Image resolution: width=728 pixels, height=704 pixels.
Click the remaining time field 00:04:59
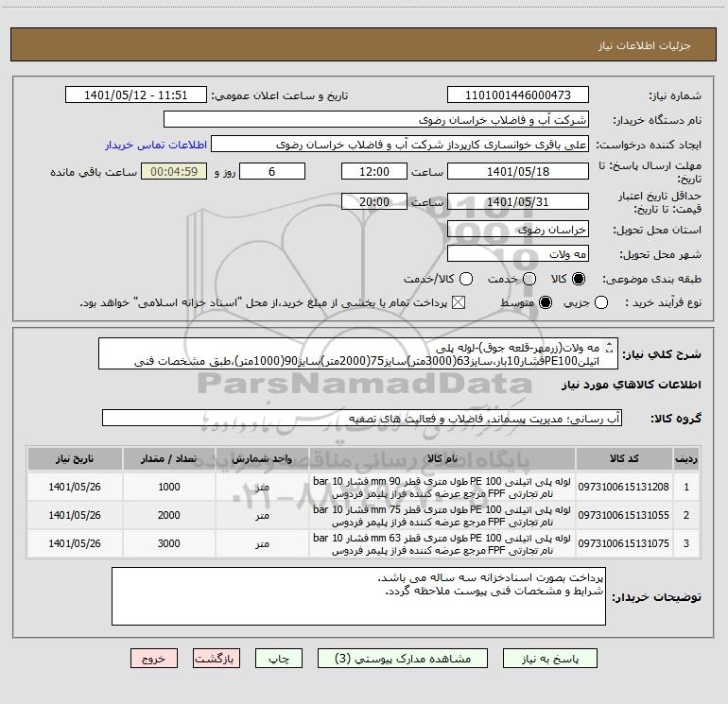(x=174, y=171)
